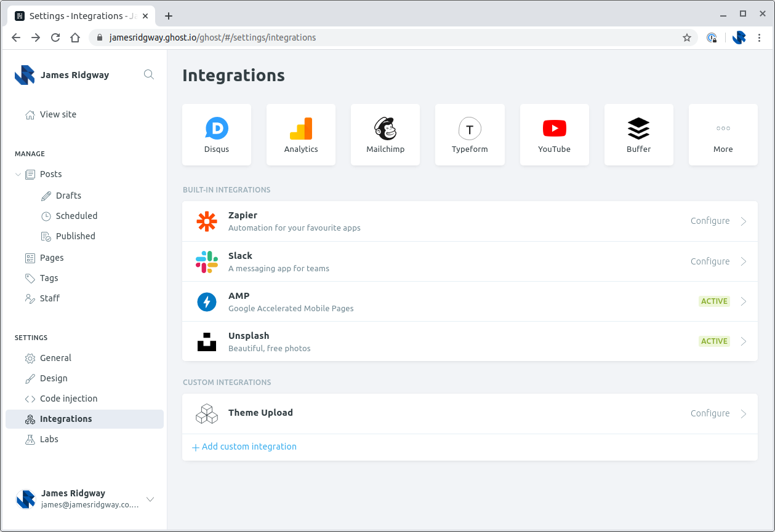This screenshot has height=532, width=775.
Task: Reload the page
Action: pos(55,38)
